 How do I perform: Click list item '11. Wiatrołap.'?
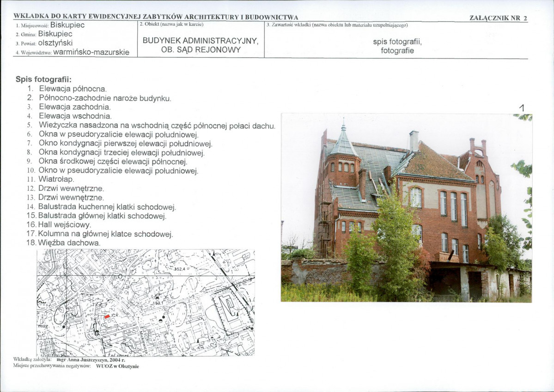[x=50, y=179]
